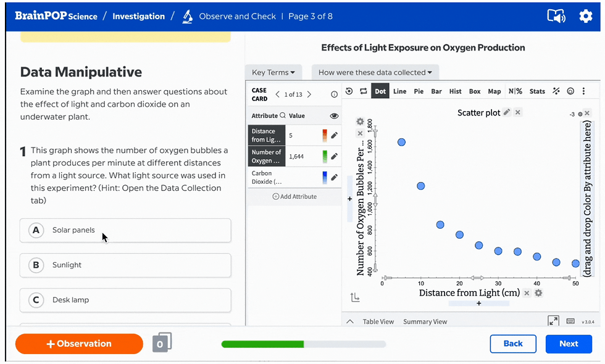Image resolution: width=605 pixels, height=364 pixels.
Task: Open the three-dot more options menu
Action: (x=583, y=91)
